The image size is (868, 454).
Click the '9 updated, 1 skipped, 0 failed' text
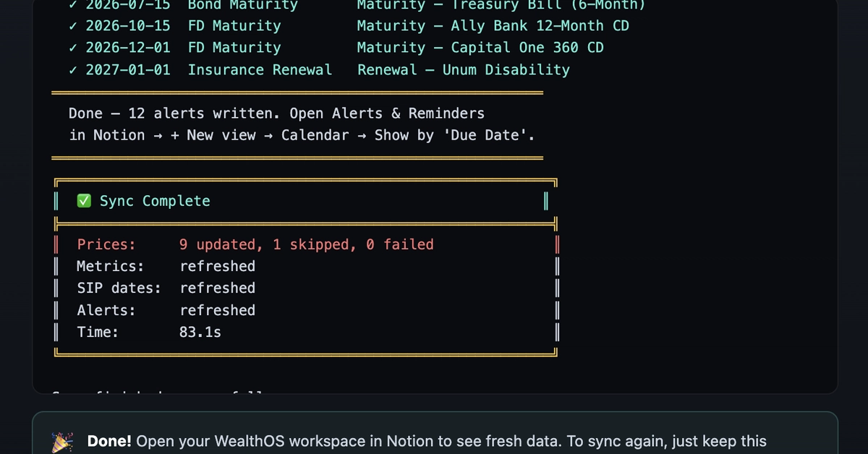point(307,244)
